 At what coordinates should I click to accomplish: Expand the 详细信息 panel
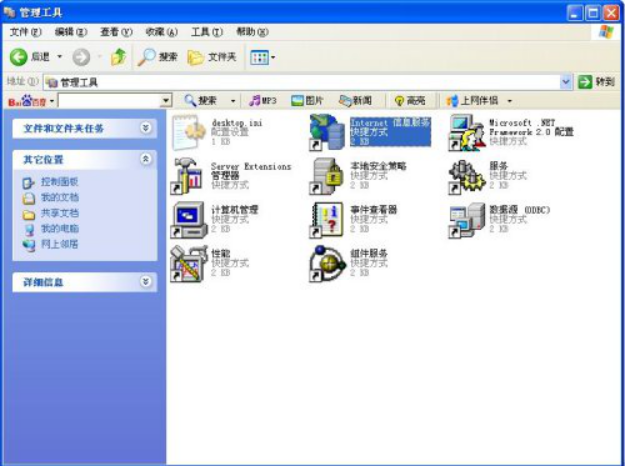coord(146,283)
